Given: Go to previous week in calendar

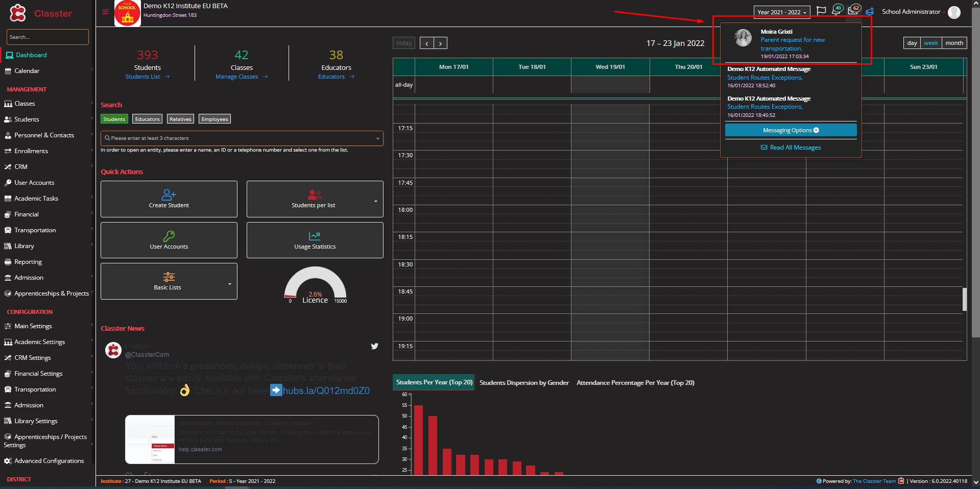Looking at the screenshot, I should [x=427, y=43].
